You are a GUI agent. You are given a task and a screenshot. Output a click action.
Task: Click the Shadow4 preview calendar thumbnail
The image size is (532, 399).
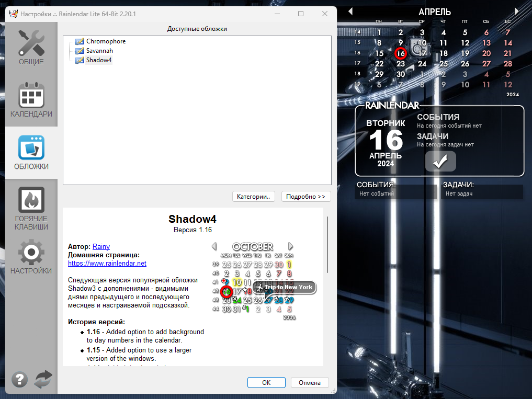[263, 281]
